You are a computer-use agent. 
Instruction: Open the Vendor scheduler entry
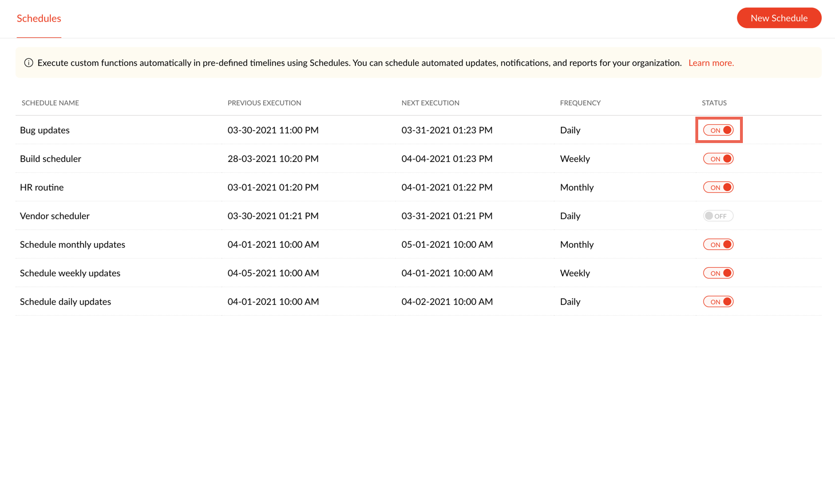(55, 216)
